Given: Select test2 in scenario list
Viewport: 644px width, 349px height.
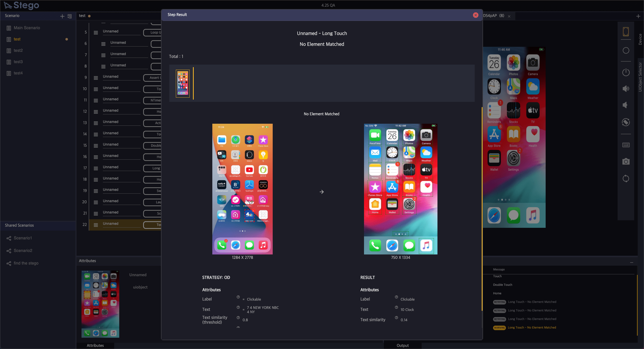Looking at the screenshot, I should (x=18, y=51).
